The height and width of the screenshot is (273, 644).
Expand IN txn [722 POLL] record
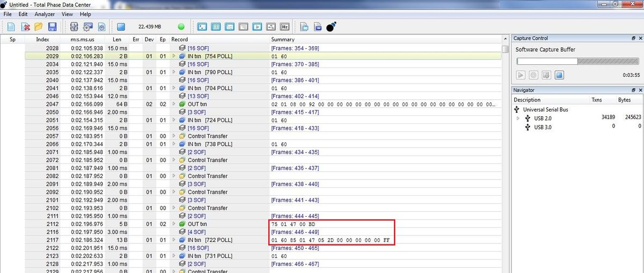[174, 240]
